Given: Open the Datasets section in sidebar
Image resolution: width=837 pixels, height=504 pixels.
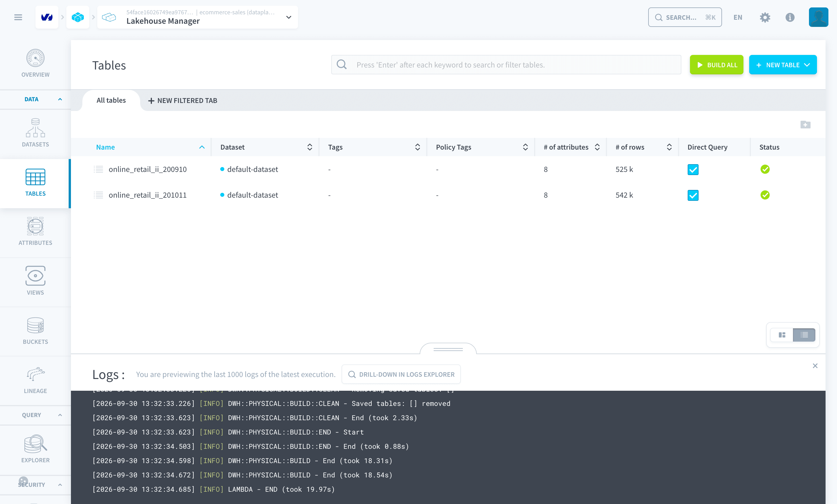Looking at the screenshot, I should (35, 133).
